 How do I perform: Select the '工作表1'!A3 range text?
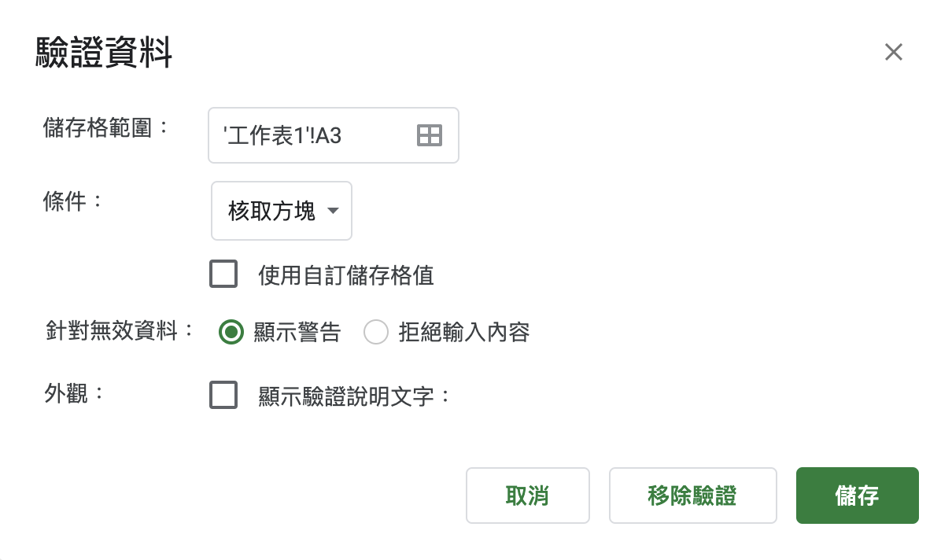coord(283,135)
